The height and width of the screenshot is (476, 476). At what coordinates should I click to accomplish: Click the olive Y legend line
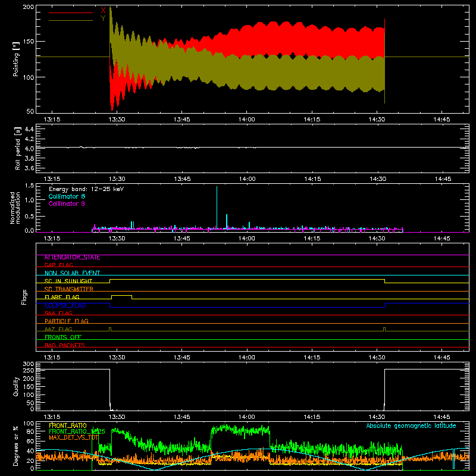pos(71,20)
